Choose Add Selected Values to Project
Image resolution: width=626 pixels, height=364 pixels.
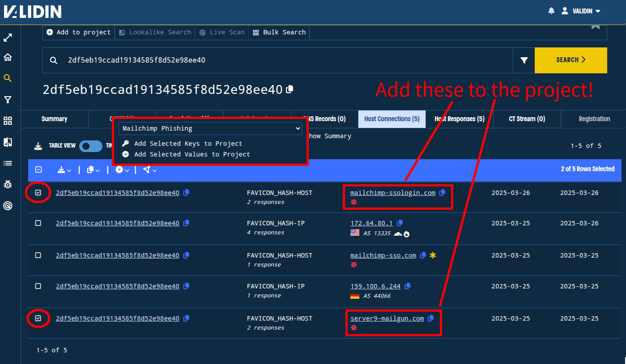click(186, 154)
